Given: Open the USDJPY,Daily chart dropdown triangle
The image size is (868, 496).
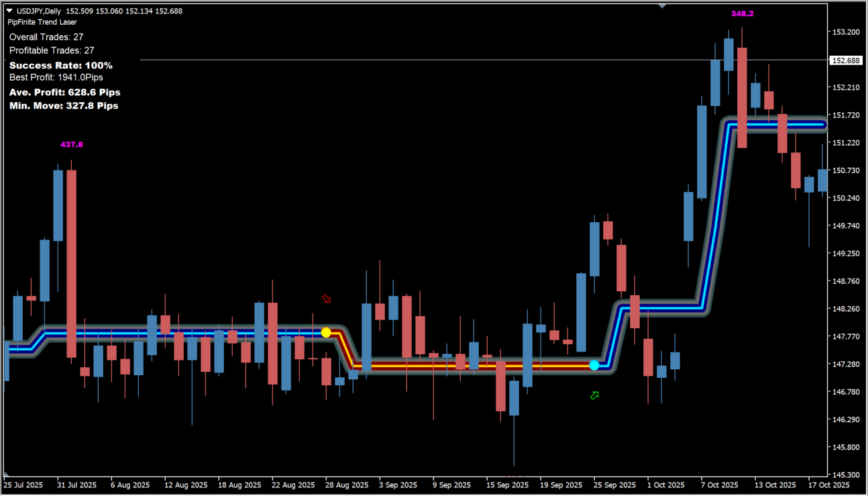Looking at the screenshot, I should click(x=9, y=11).
